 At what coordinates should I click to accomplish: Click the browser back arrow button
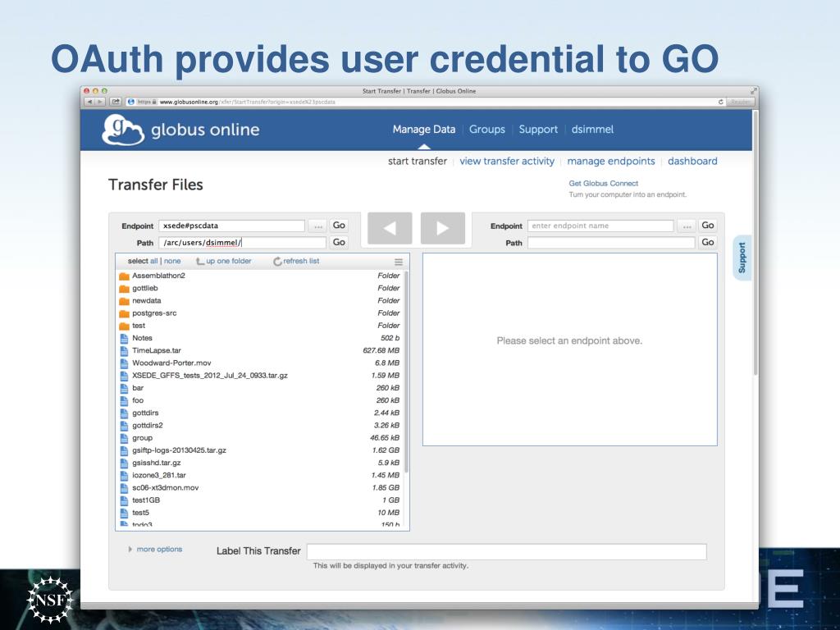[90, 102]
